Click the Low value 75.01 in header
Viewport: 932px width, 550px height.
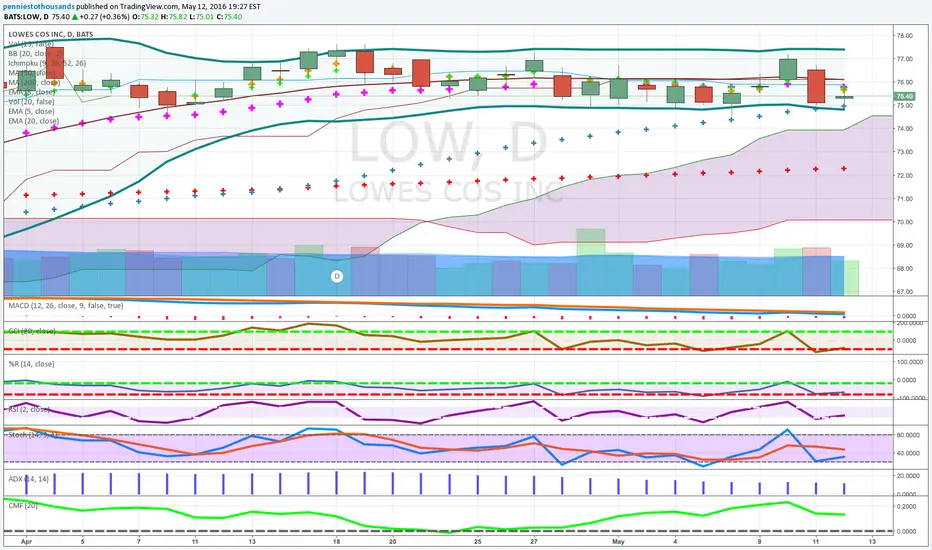click(204, 17)
